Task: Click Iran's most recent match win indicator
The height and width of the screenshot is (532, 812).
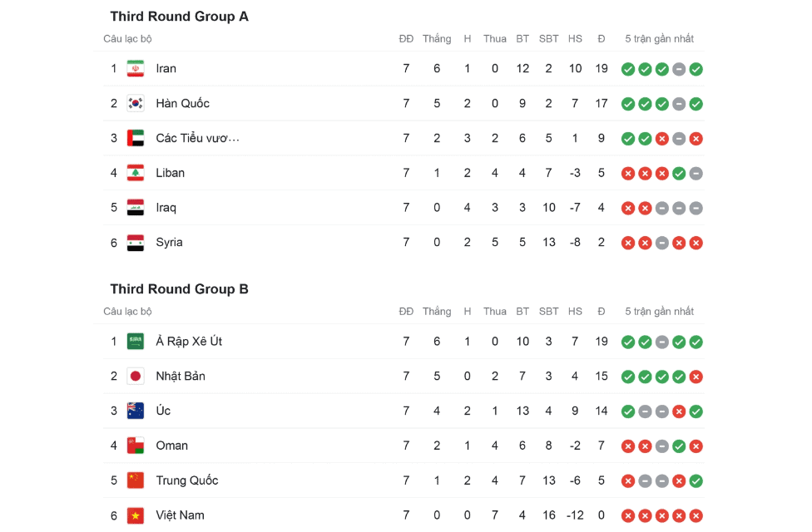Action: pos(696,69)
